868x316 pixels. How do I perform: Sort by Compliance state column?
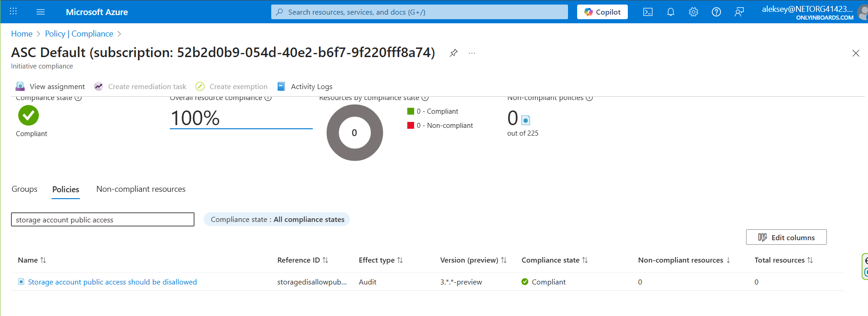(555, 260)
